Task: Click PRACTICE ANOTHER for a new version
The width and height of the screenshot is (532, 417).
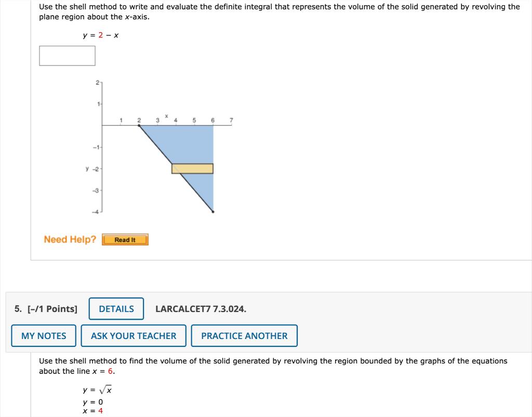Action: 244,336
